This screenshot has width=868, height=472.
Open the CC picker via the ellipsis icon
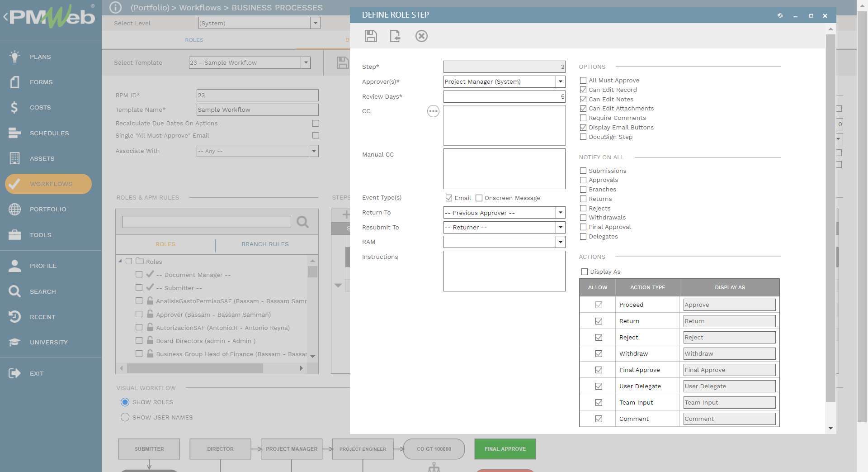pyautogui.click(x=433, y=111)
